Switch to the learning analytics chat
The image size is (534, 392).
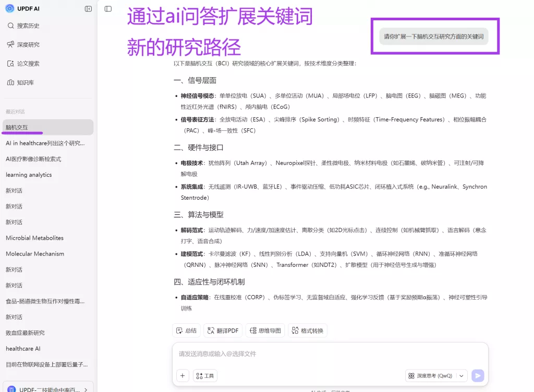coord(28,175)
